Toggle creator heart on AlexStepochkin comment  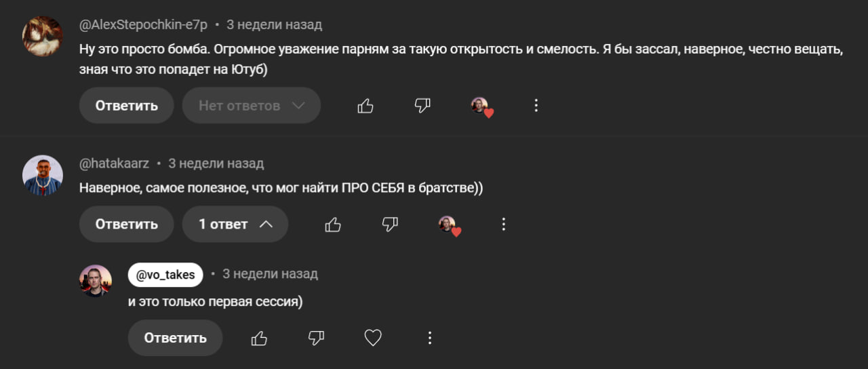click(x=481, y=107)
